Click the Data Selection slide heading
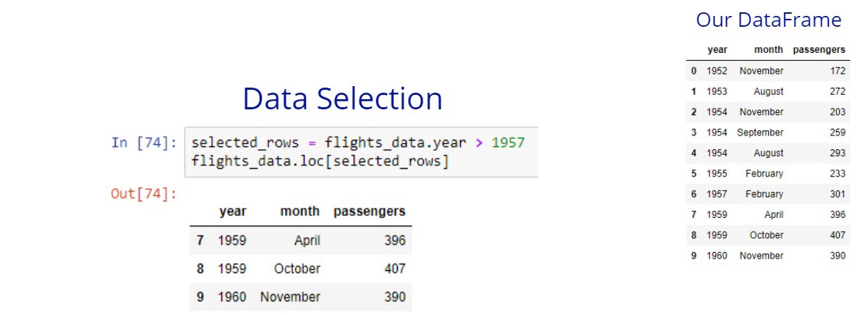 pyautogui.click(x=342, y=98)
